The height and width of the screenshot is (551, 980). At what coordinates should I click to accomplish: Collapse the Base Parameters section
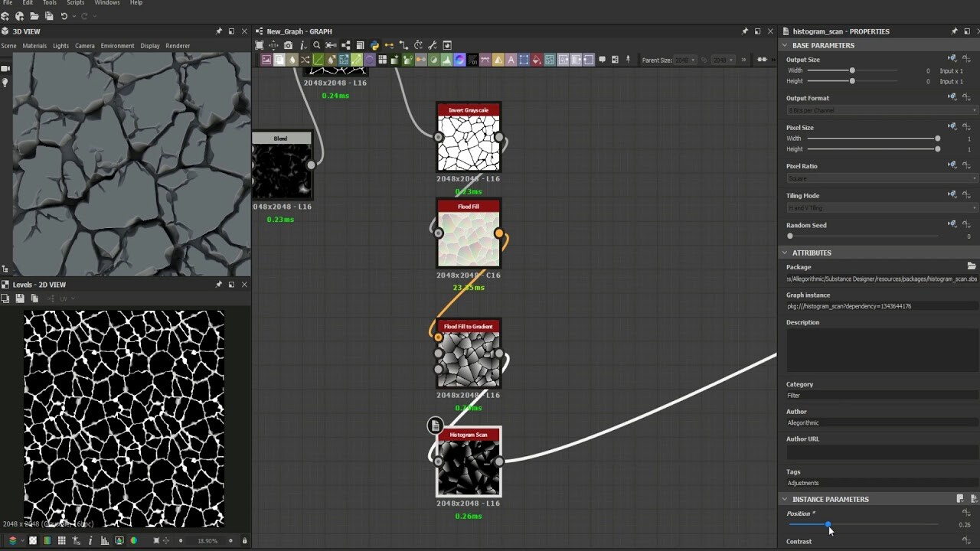(784, 45)
